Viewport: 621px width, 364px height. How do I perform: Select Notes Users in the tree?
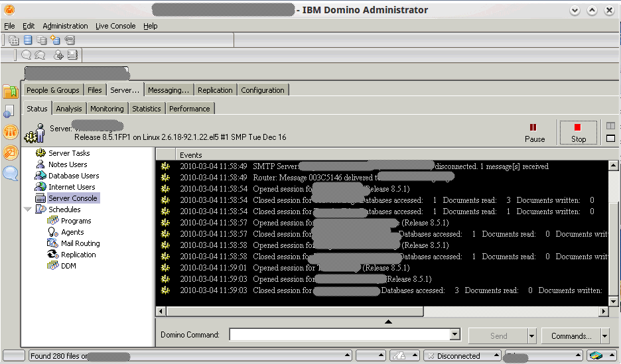68,164
